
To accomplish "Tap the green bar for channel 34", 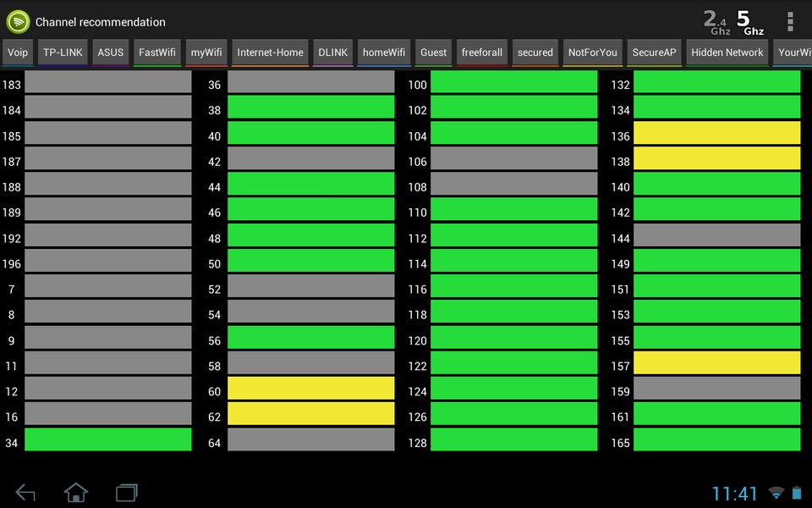I will click(108, 439).
